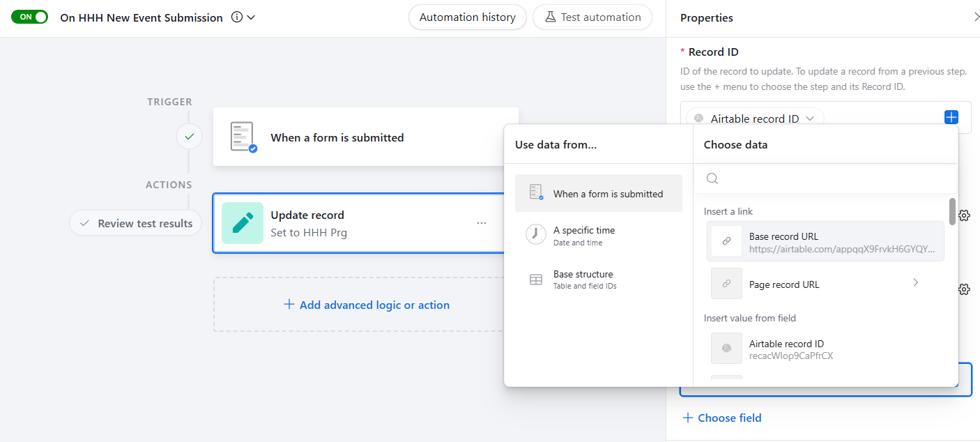Click the form icon in trigger card
The image size is (980, 442).
coord(243,137)
